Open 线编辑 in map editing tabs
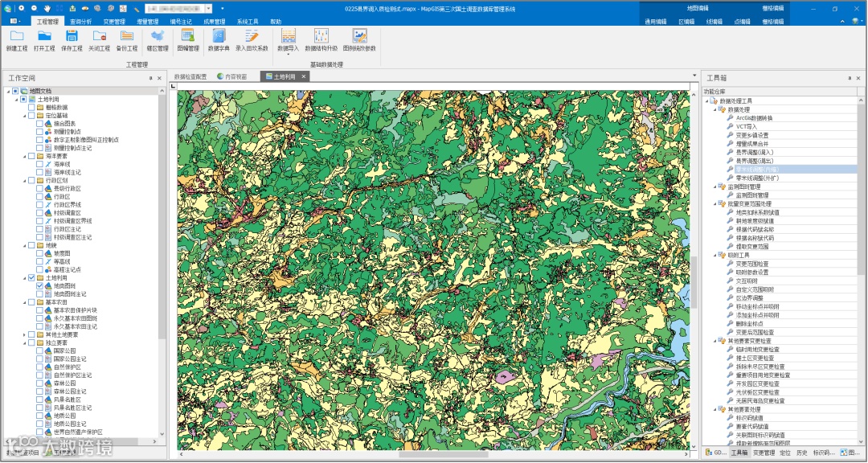This screenshot has width=868, height=463. click(x=714, y=22)
